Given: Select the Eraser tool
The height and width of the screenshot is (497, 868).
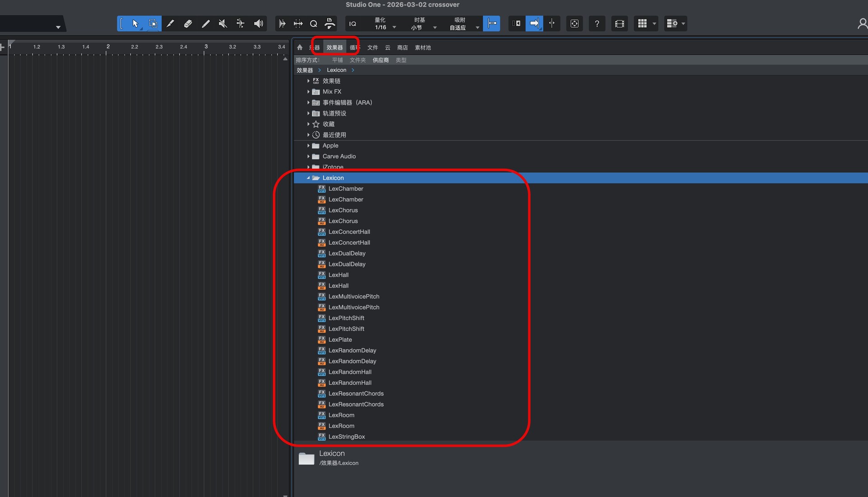Looking at the screenshot, I should pos(188,24).
